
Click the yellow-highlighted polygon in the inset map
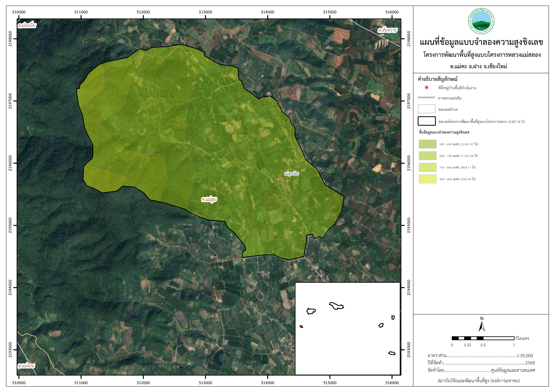click(x=301, y=327)
